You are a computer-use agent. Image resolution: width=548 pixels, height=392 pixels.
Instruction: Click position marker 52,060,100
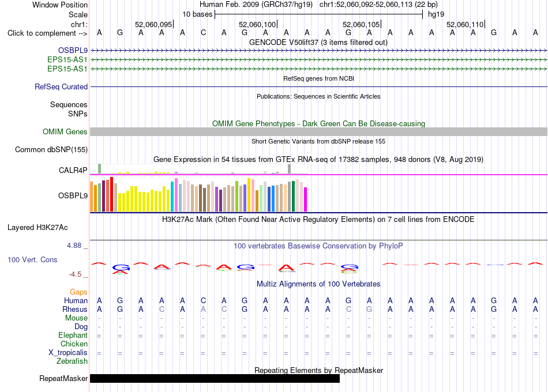point(257,24)
